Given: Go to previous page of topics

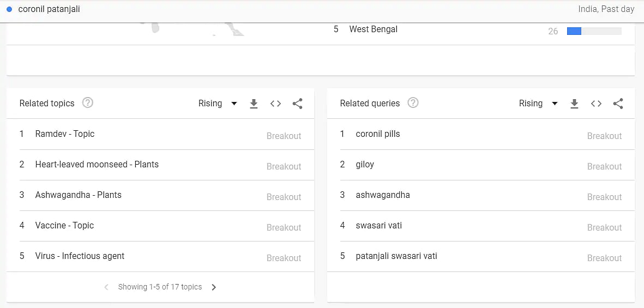Looking at the screenshot, I should [106, 287].
